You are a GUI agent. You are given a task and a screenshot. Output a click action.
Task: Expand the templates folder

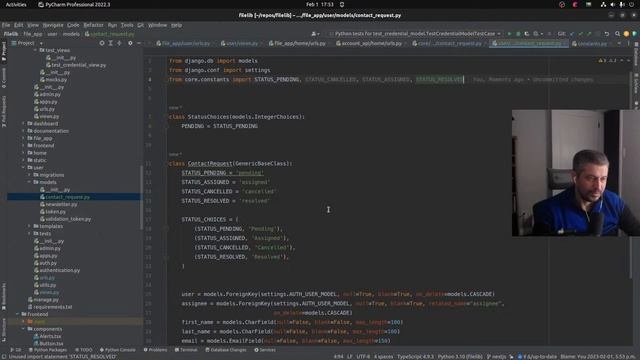pyautogui.click(x=29, y=227)
